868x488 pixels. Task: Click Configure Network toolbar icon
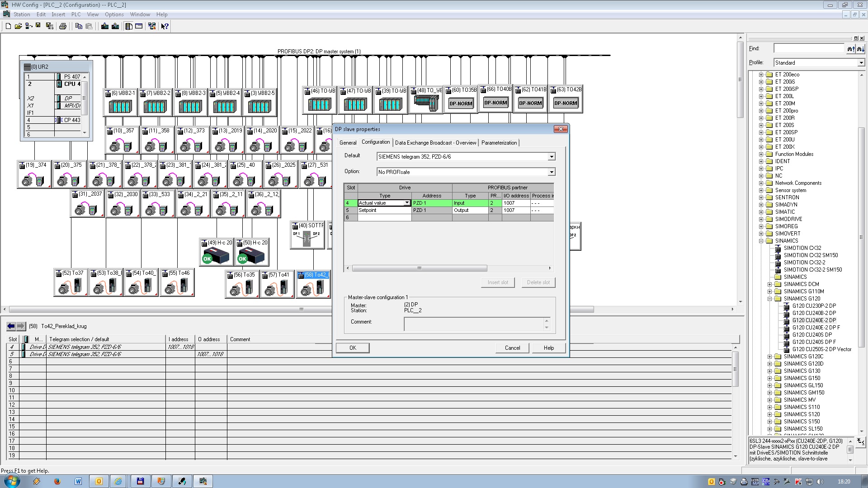(152, 26)
